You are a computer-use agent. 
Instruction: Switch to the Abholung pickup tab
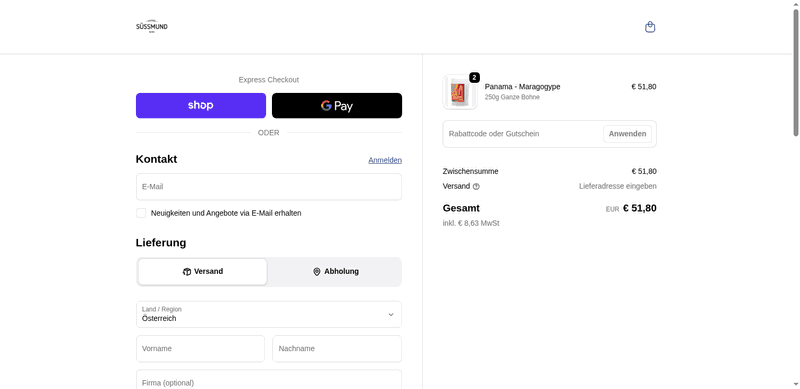click(x=336, y=272)
